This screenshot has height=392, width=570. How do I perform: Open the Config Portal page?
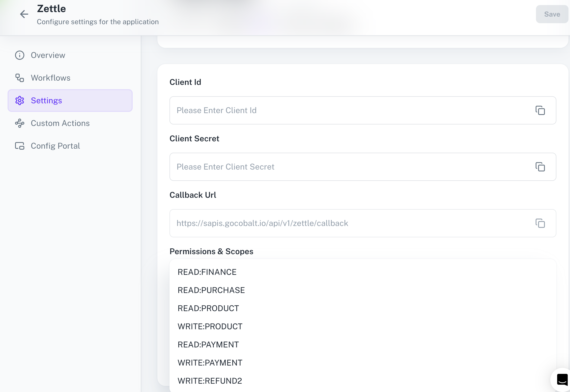55,146
